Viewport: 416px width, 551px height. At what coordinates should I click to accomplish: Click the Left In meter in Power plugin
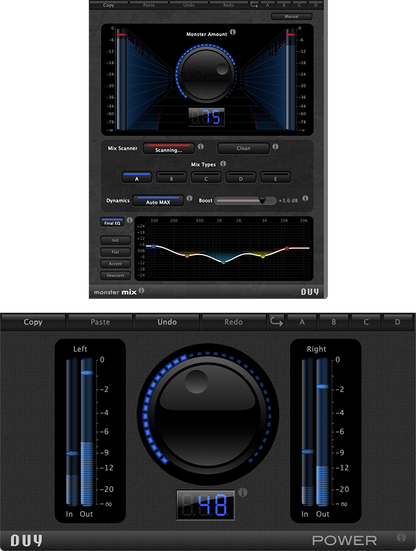pos(72,432)
